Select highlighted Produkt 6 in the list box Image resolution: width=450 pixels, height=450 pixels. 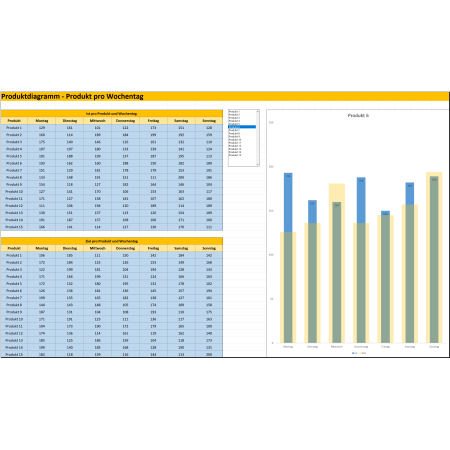242,127
